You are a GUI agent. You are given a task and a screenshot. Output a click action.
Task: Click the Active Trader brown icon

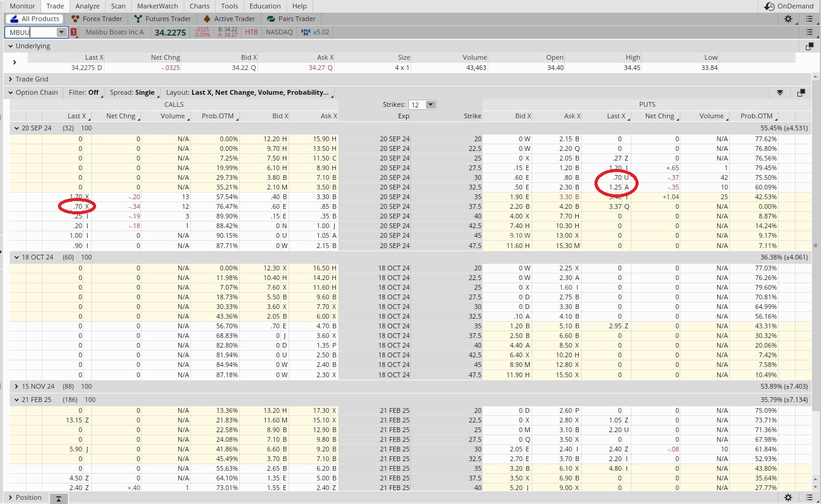pos(207,19)
